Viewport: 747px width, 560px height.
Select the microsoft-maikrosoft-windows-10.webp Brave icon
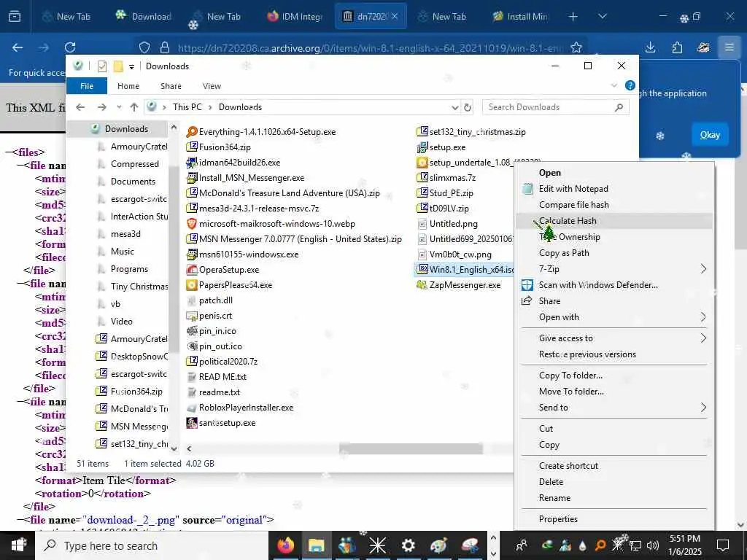[x=192, y=224]
